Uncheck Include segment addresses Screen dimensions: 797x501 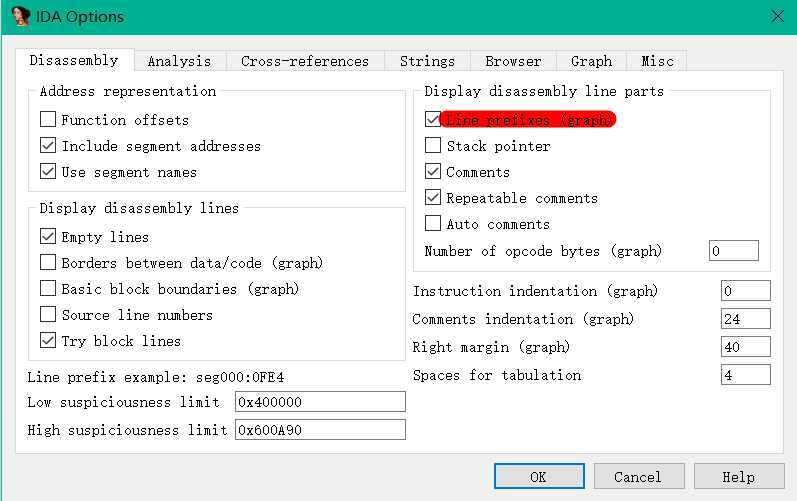pos(48,145)
